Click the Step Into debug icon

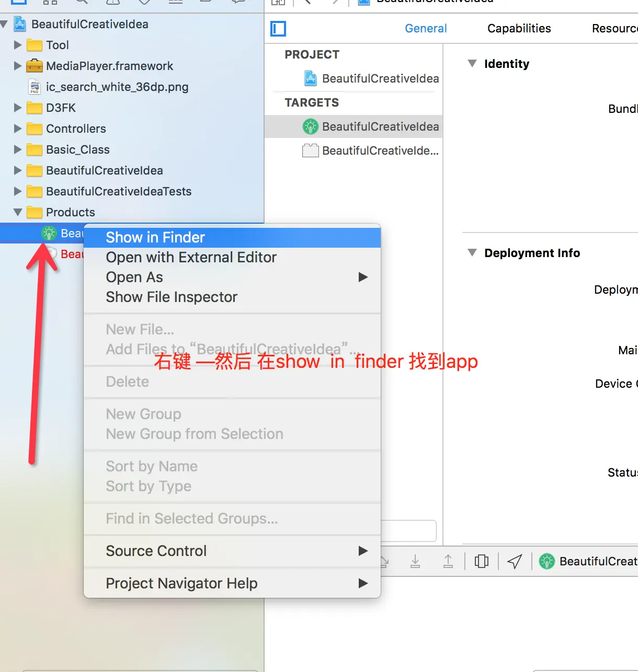(x=415, y=561)
